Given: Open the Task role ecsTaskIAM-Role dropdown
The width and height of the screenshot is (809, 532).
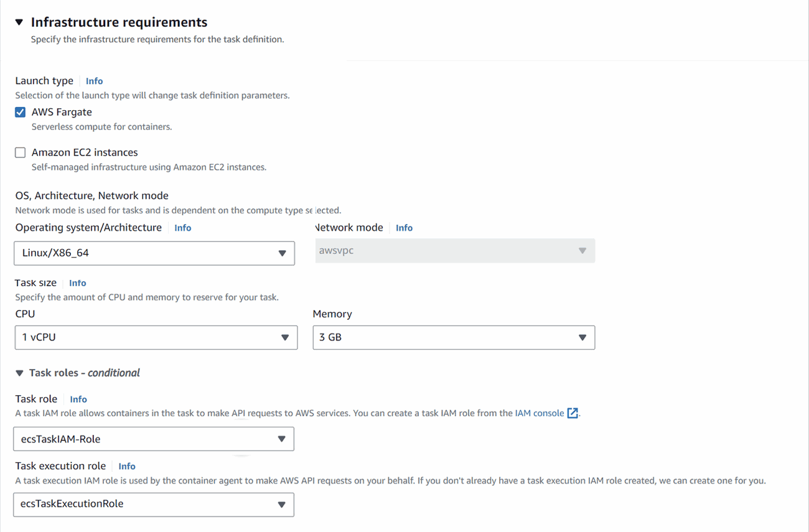Looking at the screenshot, I should coord(153,439).
